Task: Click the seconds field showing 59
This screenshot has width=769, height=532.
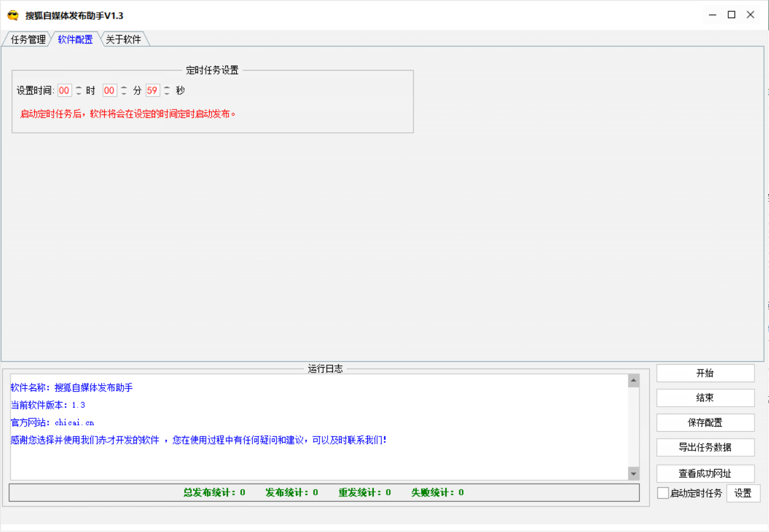Action: coord(152,90)
